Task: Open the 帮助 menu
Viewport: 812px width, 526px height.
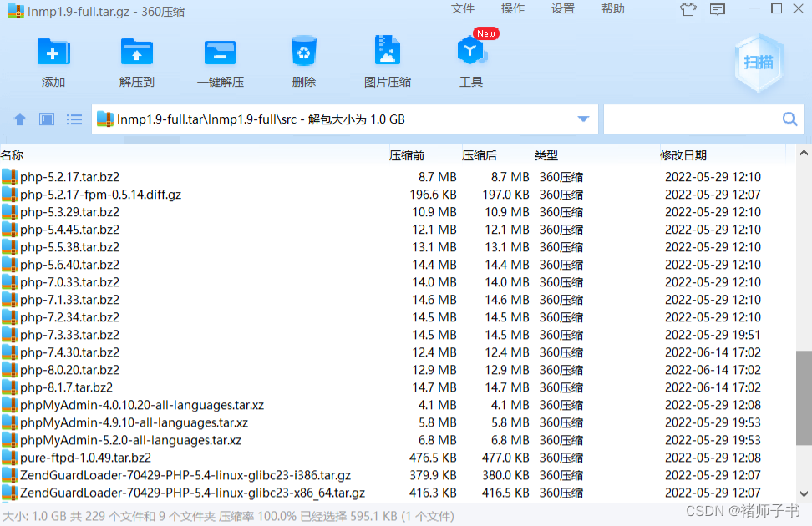Action: click(x=613, y=9)
